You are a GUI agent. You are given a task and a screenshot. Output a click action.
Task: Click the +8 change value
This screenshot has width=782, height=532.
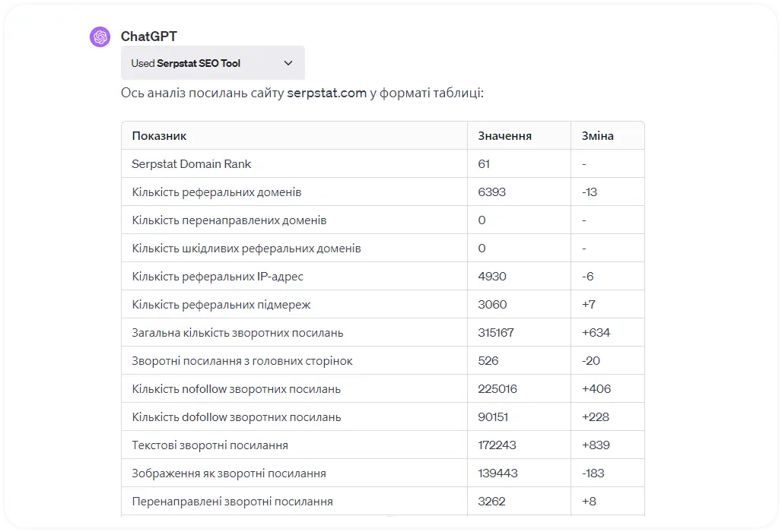(589, 502)
